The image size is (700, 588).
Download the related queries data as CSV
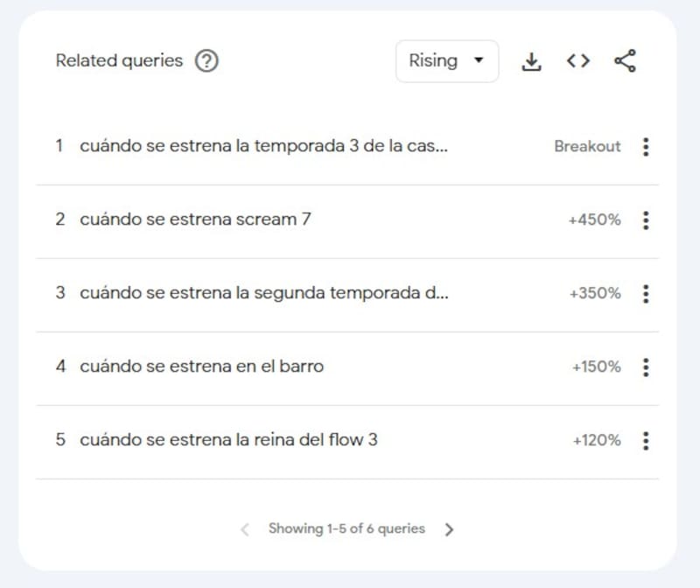[x=531, y=61]
